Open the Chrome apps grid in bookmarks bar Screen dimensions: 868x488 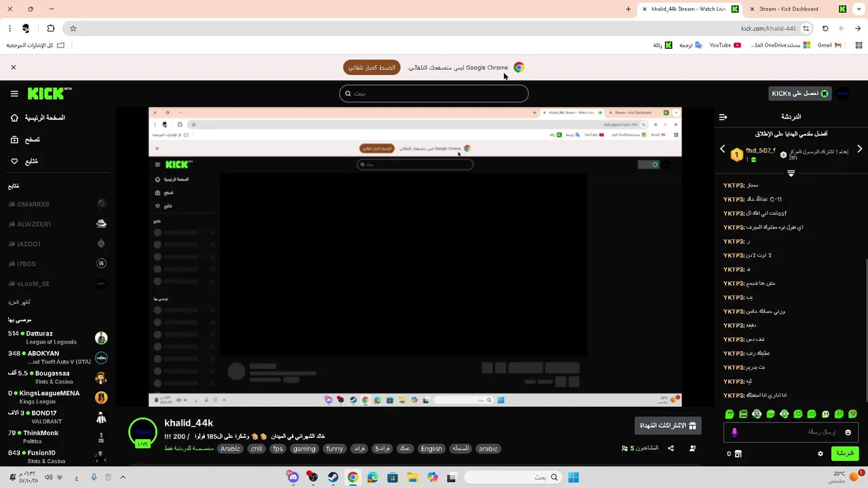859,45
